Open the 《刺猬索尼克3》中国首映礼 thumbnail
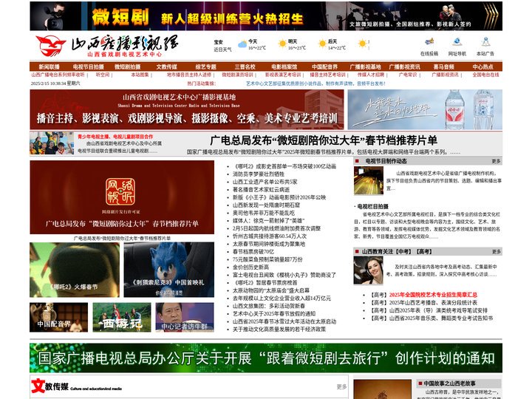 tap(168, 270)
